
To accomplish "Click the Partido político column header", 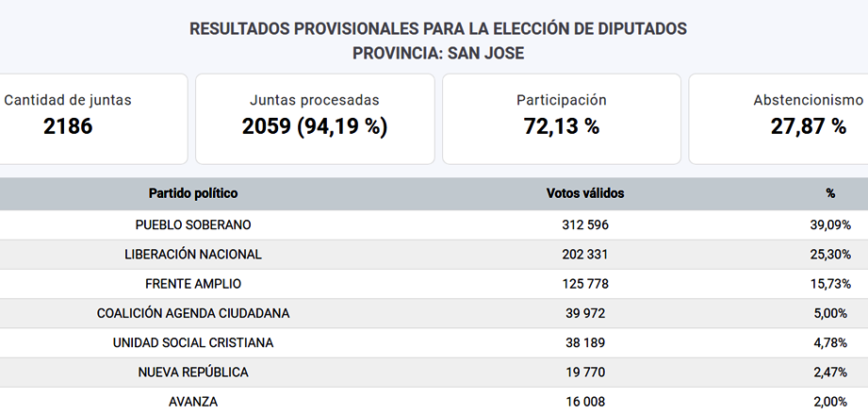I will coord(193,193).
